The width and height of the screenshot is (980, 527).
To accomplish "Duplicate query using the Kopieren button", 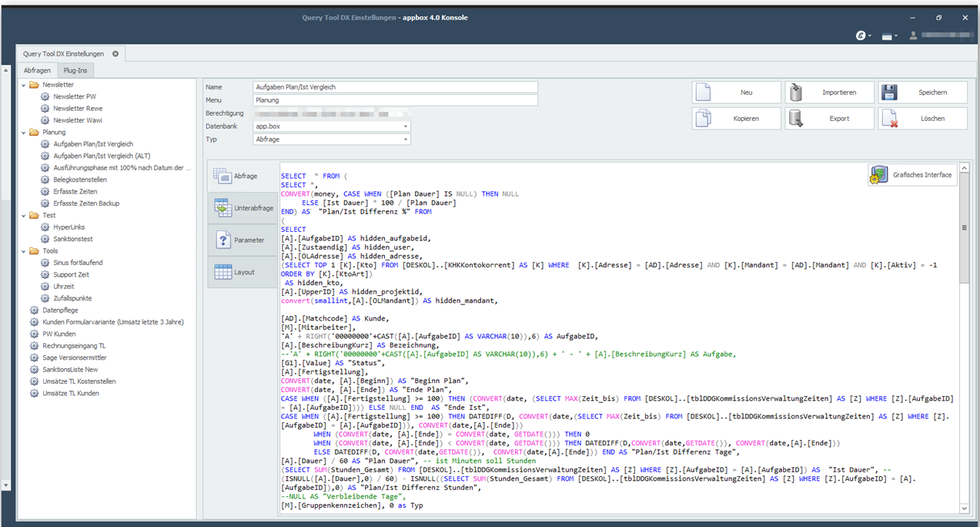I will pyautogui.click(x=736, y=119).
